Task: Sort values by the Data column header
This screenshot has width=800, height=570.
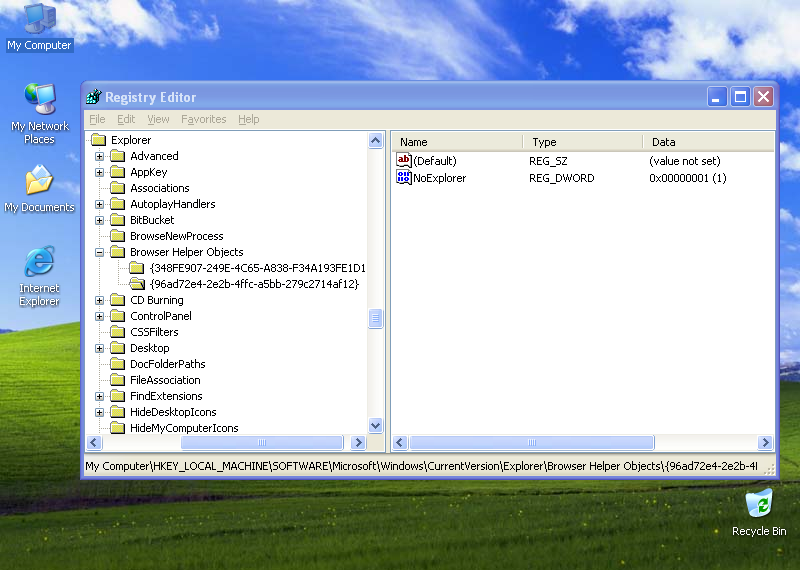Action: [708, 142]
